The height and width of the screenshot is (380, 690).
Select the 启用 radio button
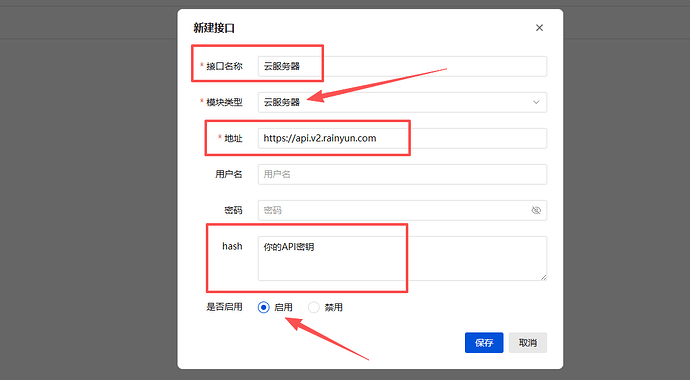[x=264, y=307]
